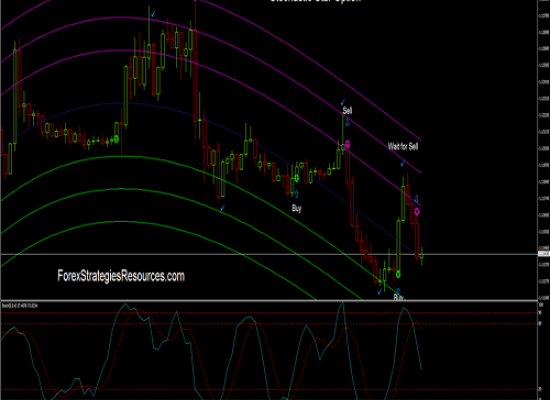The image size is (550, 400).
Task: Select the Wait for Sell text label
Action: 403,146
